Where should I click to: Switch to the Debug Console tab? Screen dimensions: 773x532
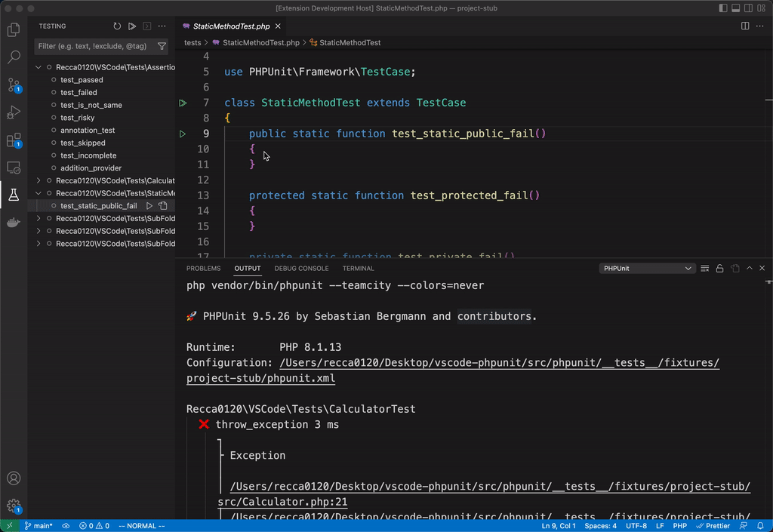[x=301, y=269]
